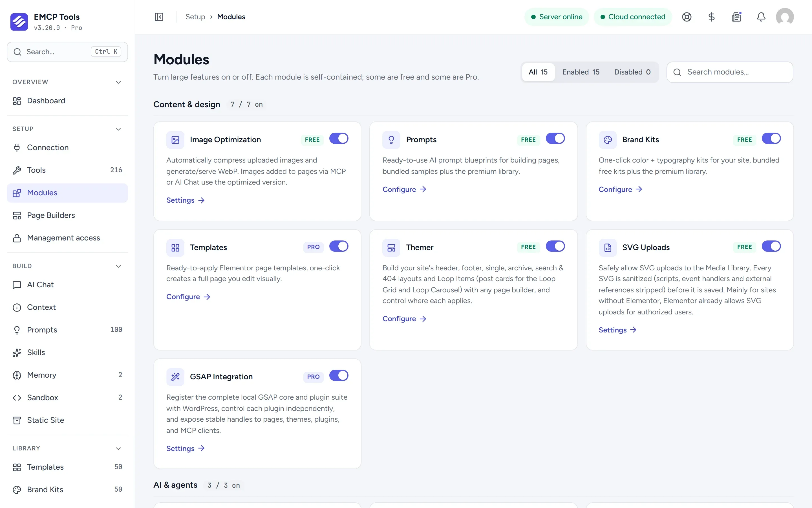Click the Brand Kits palette module icon
812x508 pixels.
[x=607, y=140]
